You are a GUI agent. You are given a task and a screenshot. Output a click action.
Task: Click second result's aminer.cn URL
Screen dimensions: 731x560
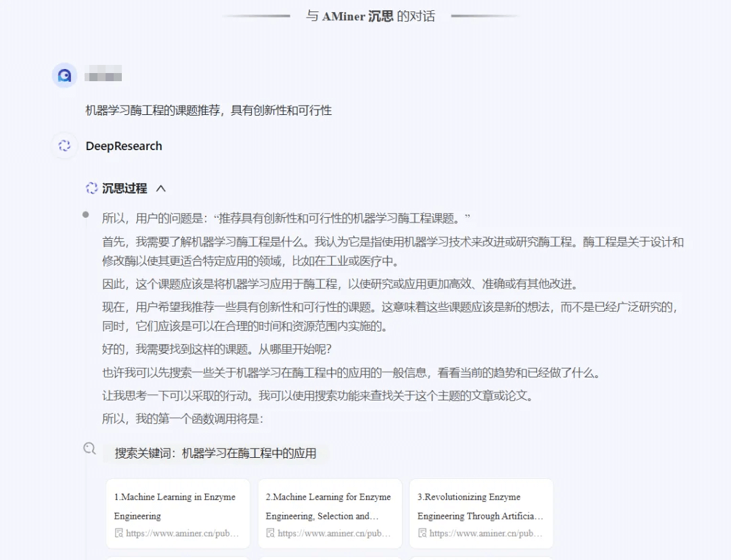click(334, 534)
